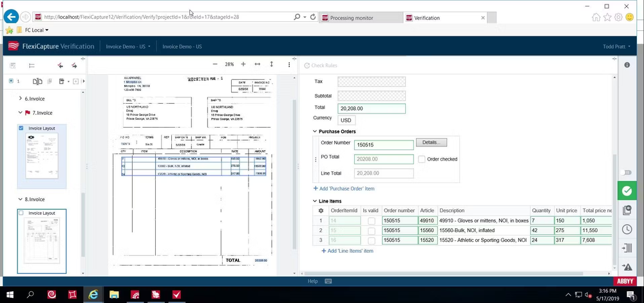Flip the toggle switch in right sidebar
This screenshot has width=644, height=303.
point(627,173)
